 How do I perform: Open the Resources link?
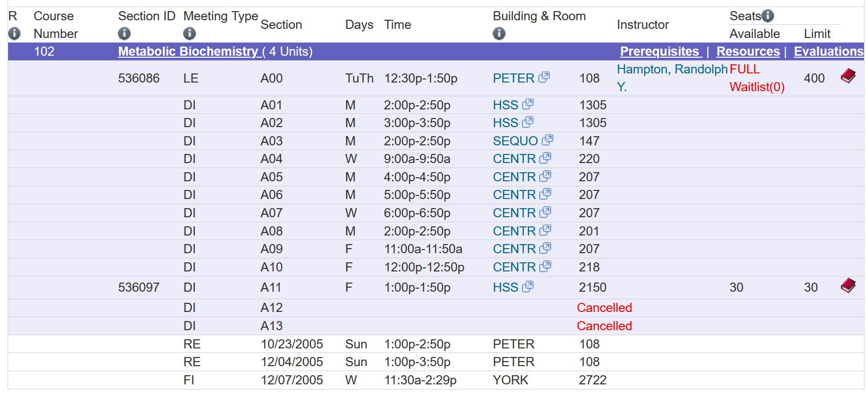(x=748, y=52)
